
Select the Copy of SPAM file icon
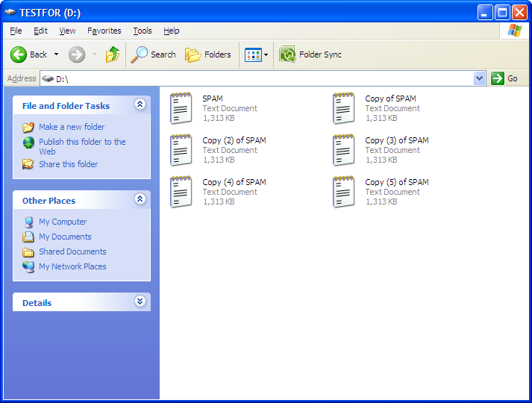coord(344,108)
